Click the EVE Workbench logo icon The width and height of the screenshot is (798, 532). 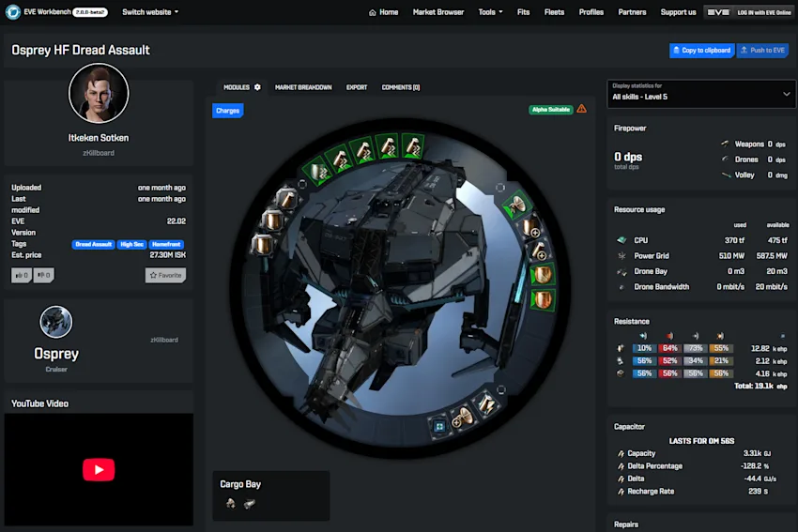coord(13,11)
